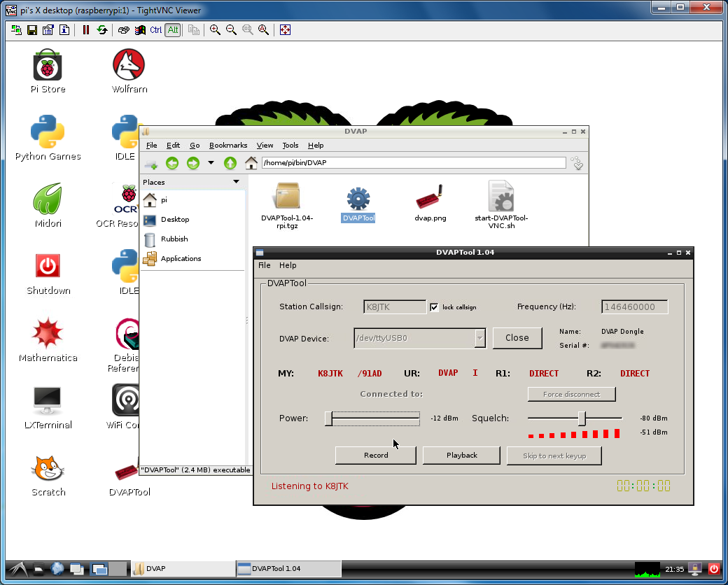Go up to parent folder in file manager
This screenshot has width=728, height=585.
(x=230, y=163)
